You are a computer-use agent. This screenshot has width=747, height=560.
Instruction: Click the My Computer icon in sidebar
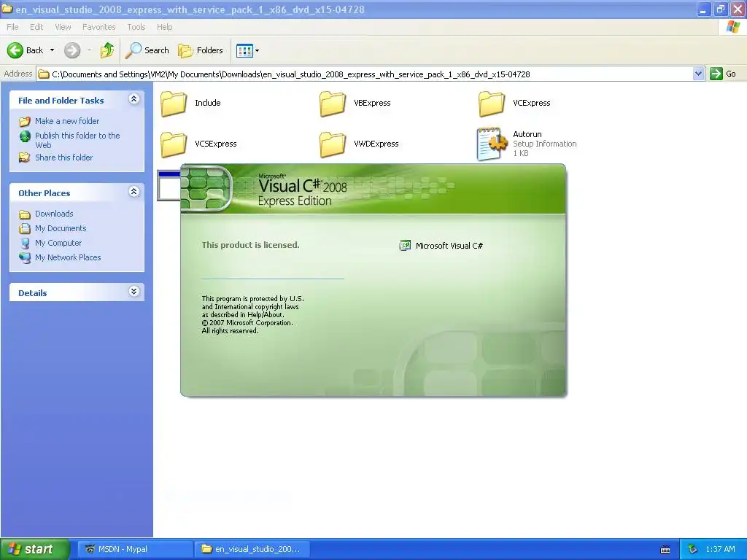tap(25, 243)
